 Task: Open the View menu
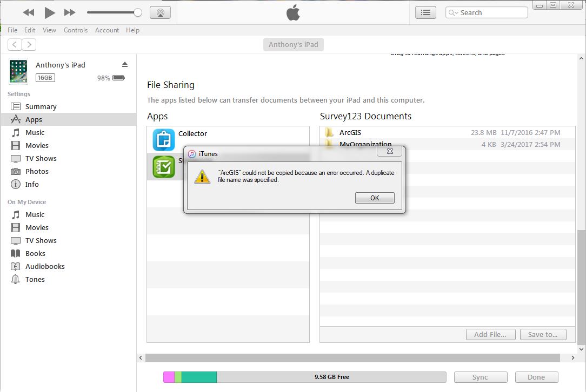49,30
